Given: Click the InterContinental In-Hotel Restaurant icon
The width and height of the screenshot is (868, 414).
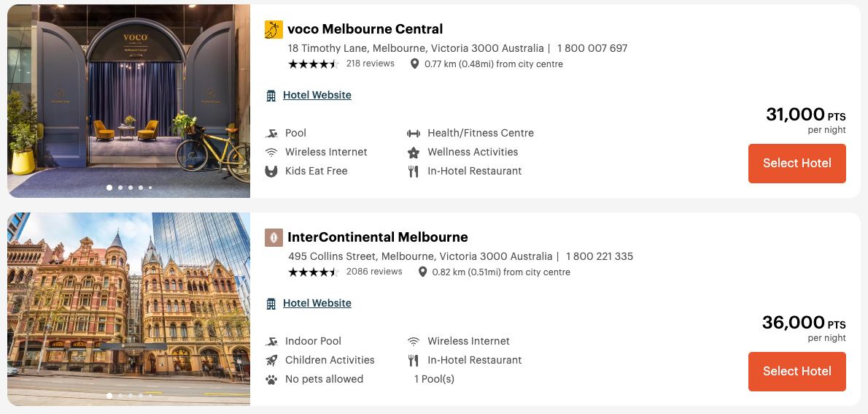Looking at the screenshot, I should pos(414,361).
